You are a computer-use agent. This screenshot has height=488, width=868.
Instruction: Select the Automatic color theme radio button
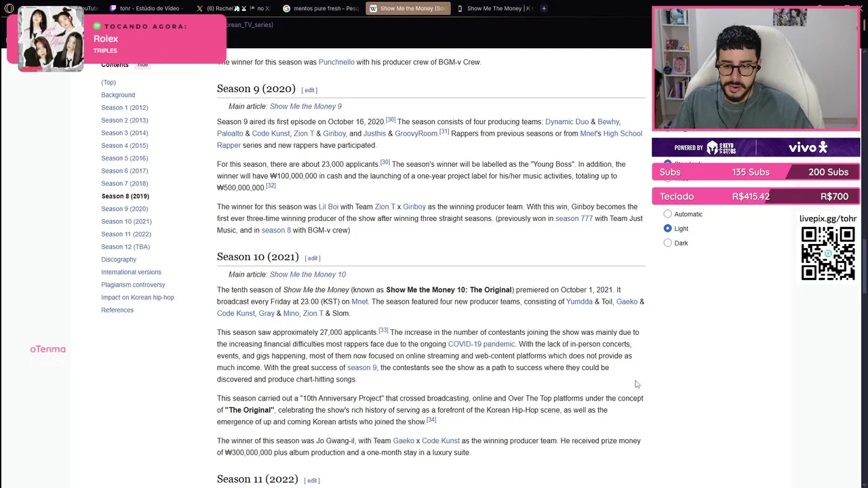point(667,214)
